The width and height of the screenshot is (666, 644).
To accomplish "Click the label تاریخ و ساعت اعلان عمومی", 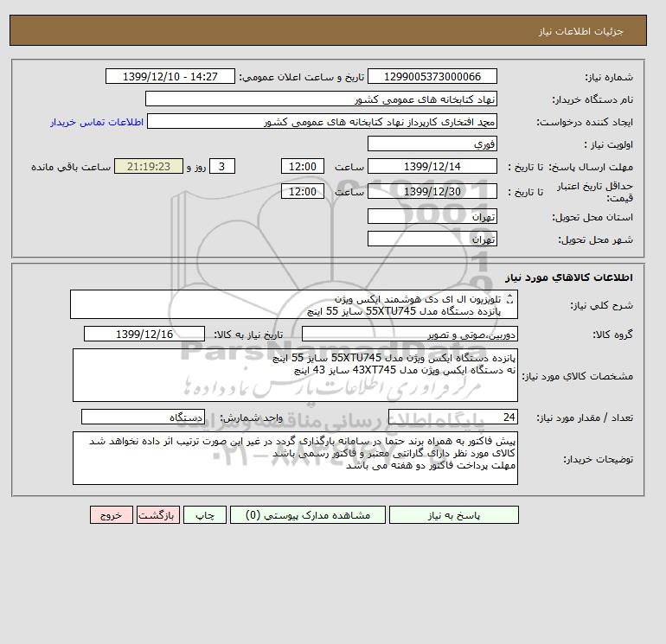I will point(302,77).
